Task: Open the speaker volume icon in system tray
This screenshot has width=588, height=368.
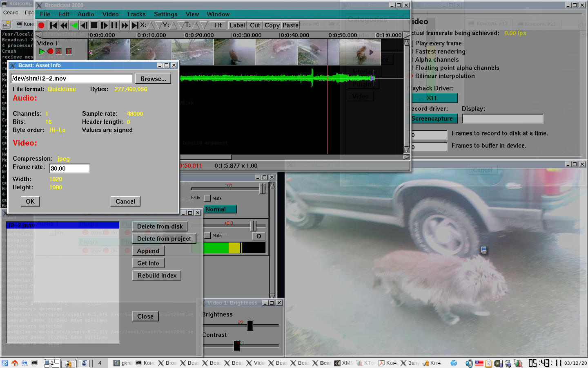Action: (469, 363)
